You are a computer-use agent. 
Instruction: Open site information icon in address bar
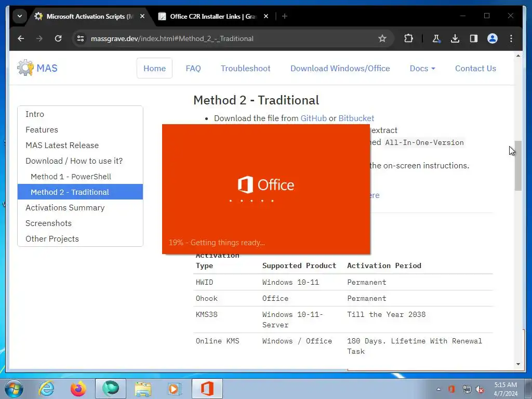[x=81, y=38]
